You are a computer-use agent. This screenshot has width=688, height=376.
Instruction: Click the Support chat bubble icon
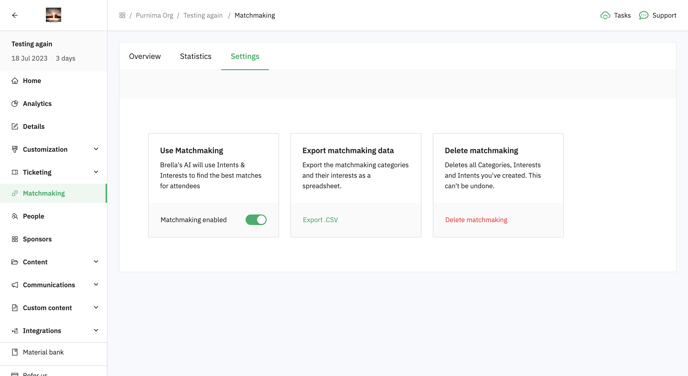tap(644, 15)
